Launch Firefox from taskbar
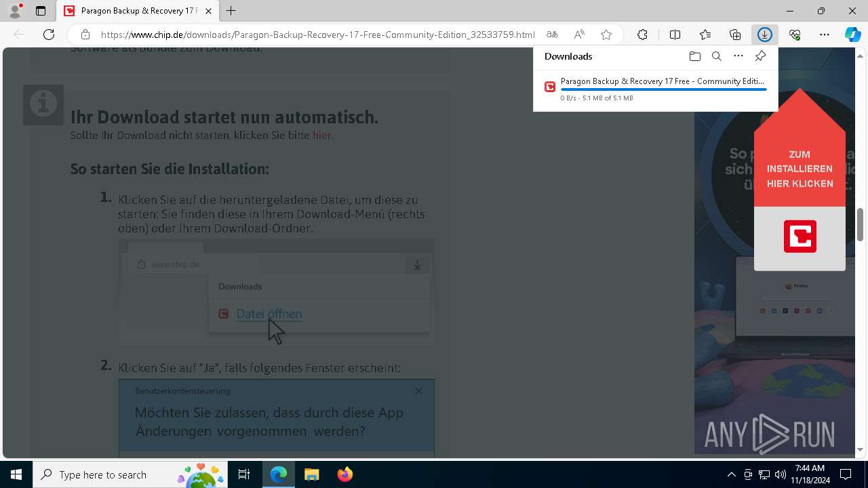This screenshot has width=868, height=488. point(344,474)
